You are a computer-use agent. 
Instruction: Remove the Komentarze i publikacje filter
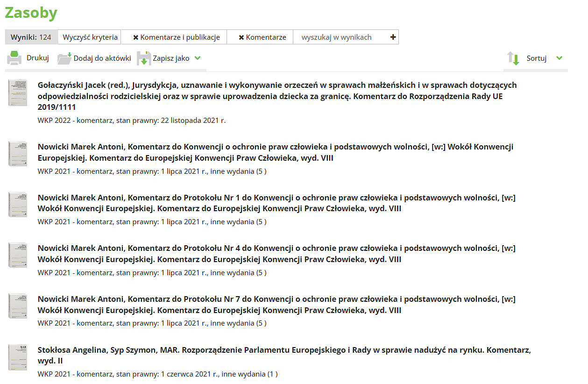tap(135, 37)
